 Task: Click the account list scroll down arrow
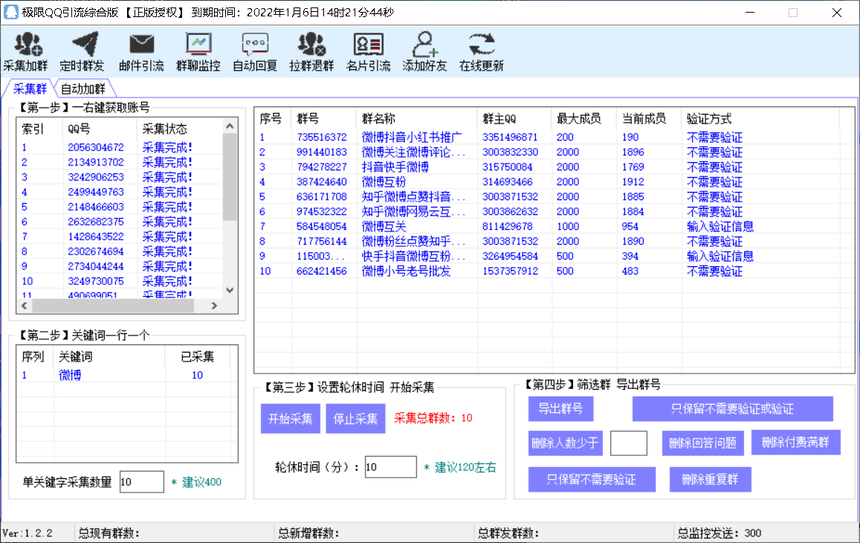click(230, 290)
